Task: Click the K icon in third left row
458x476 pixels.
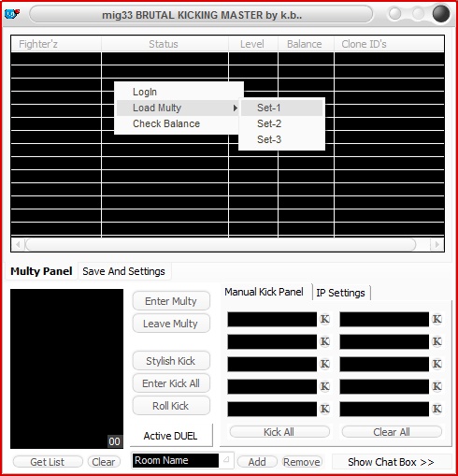Action: coord(325,364)
